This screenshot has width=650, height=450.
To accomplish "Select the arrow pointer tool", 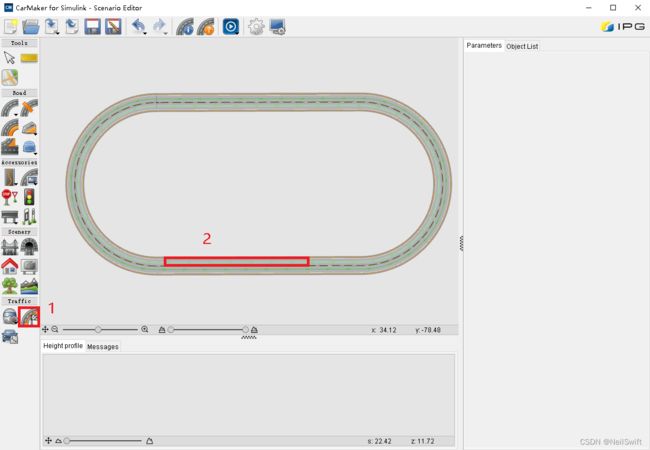I will click(x=9, y=58).
